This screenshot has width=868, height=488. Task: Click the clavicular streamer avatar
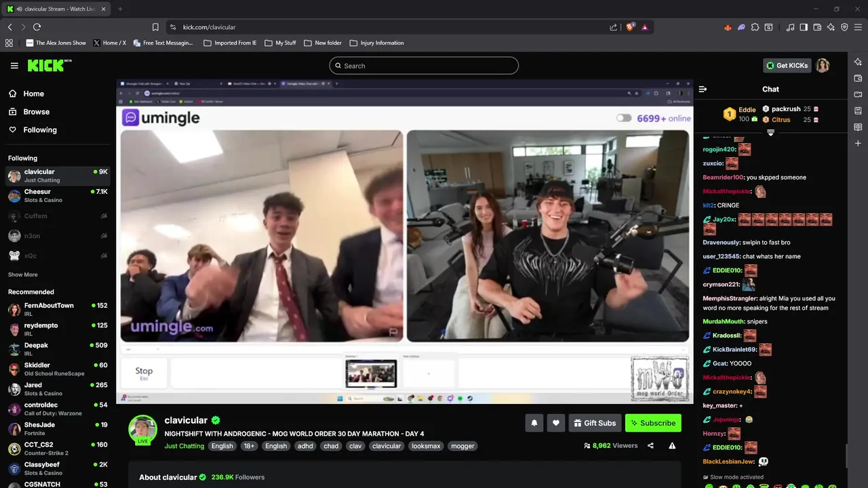(x=143, y=429)
